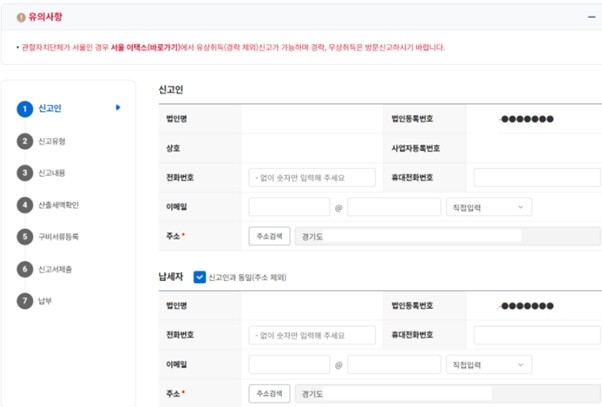Uncheck the 신고인과 동일 checkbox
The width and height of the screenshot is (602, 407).
200,277
